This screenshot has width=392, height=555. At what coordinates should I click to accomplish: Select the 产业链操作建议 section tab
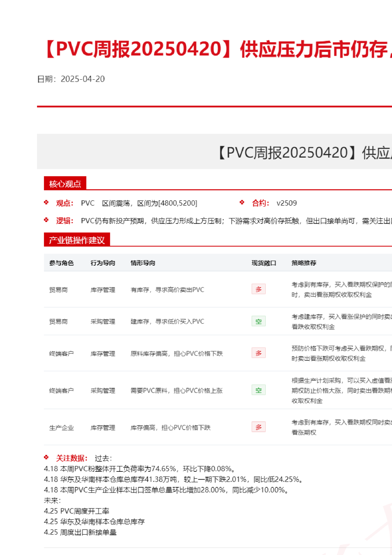[77, 240]
